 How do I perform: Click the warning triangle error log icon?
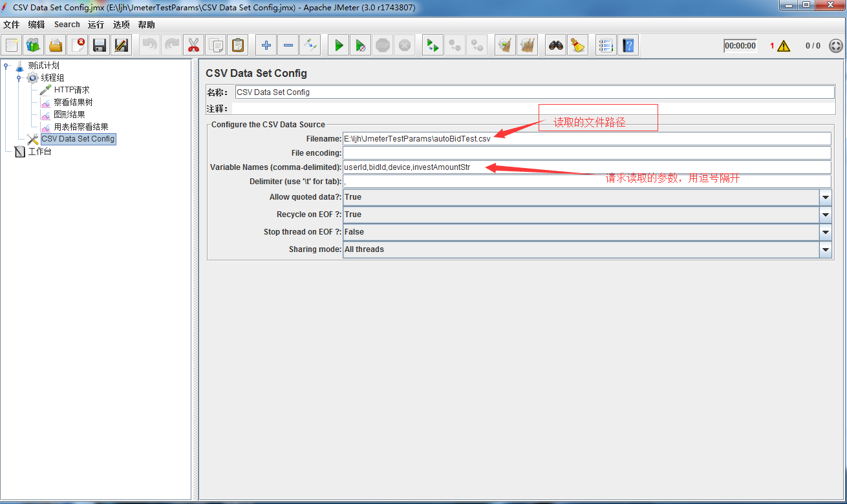pos(784,46)
